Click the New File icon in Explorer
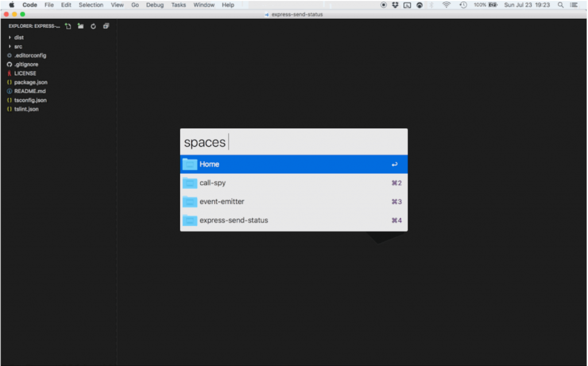The height and width of the screenshot is (366, 588). point(68,26)
